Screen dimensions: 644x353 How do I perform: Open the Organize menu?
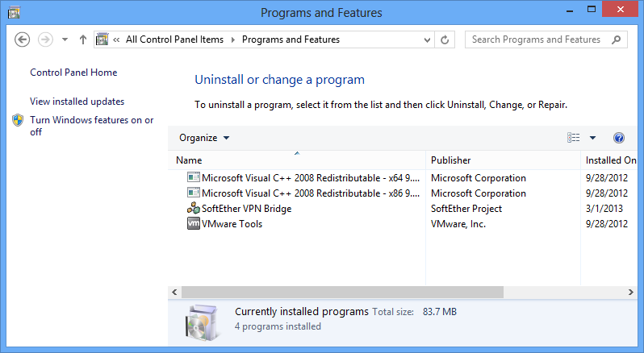[x=204, y=138]
